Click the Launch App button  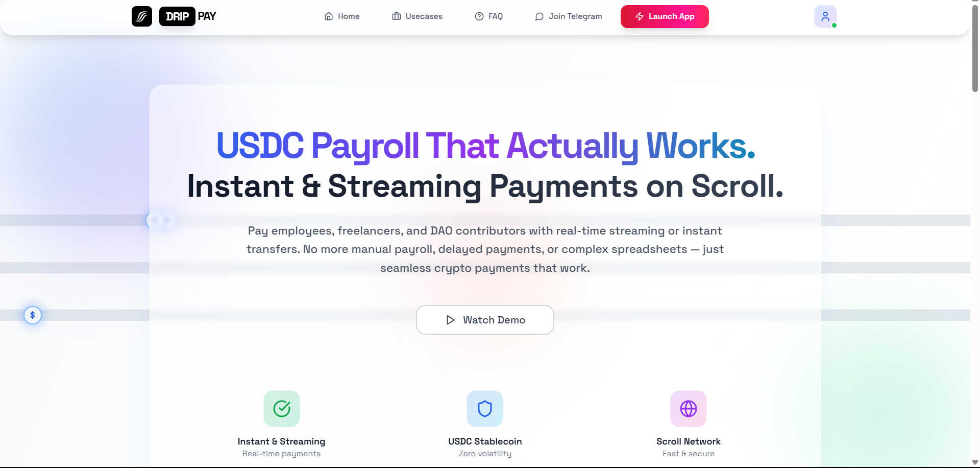[665, 16]
